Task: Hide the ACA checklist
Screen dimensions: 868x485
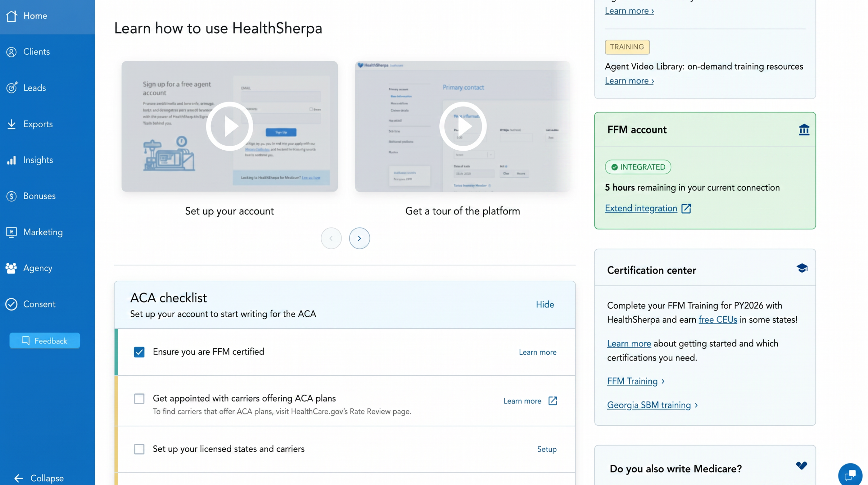Action: [545, 304]
